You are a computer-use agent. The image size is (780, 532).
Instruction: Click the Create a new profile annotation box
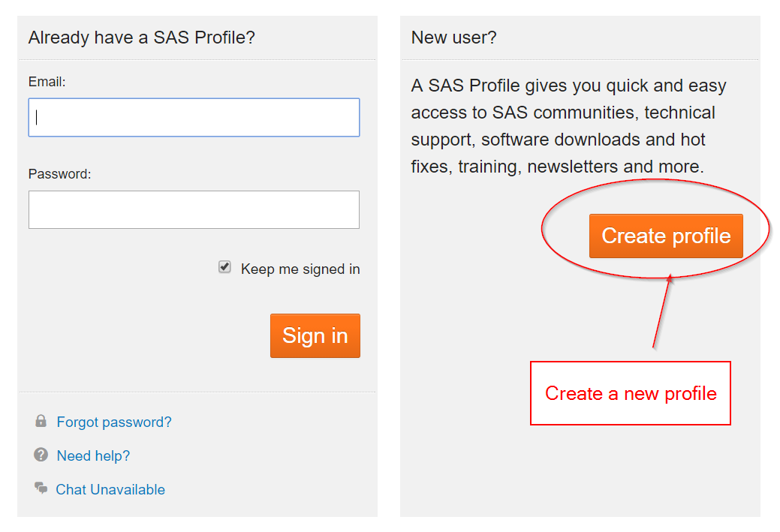(x=630, y=393)
